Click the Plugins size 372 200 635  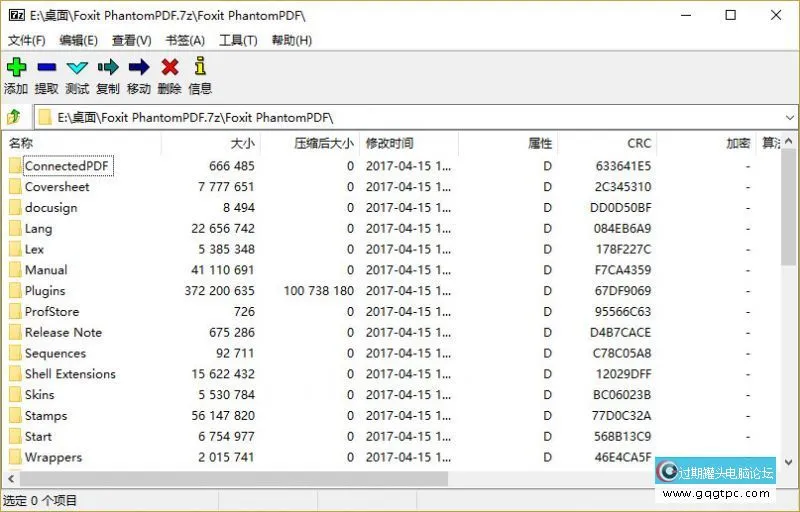click(x=219, y=291)
